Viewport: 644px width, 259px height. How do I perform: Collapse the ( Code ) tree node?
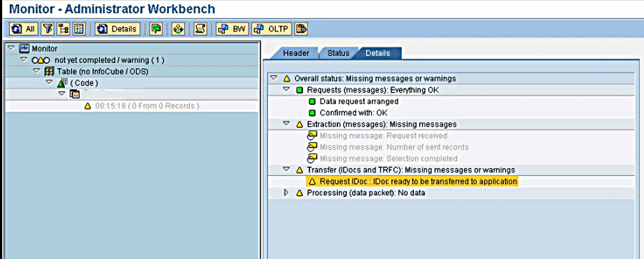(x=49, y=83)
